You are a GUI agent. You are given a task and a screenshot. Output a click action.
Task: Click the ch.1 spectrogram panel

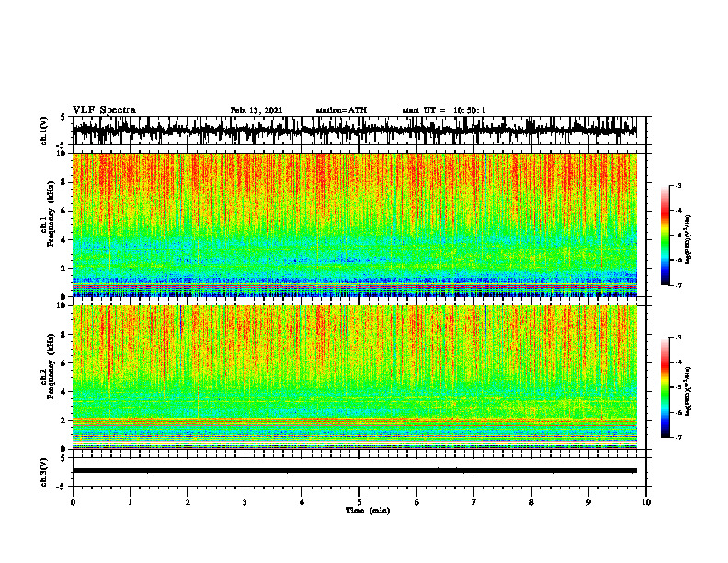point(354,224)
